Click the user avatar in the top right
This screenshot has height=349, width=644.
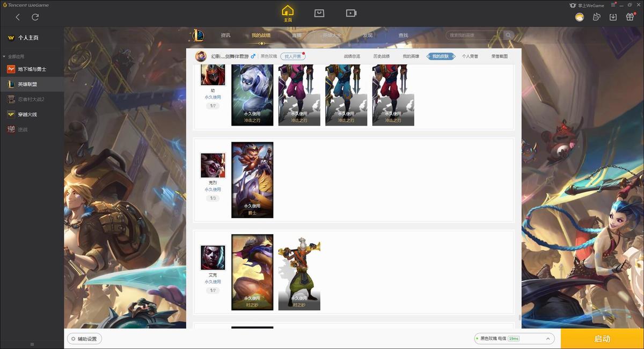580,17
